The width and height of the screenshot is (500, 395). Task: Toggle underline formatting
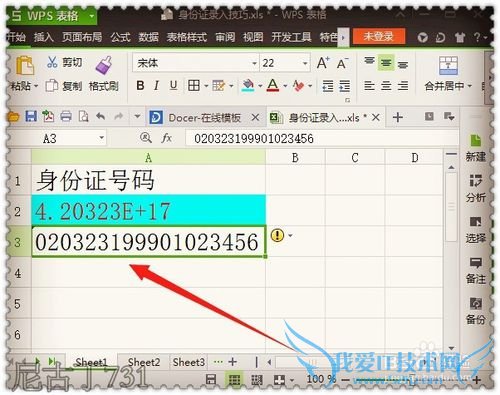(x=173, y=86)
